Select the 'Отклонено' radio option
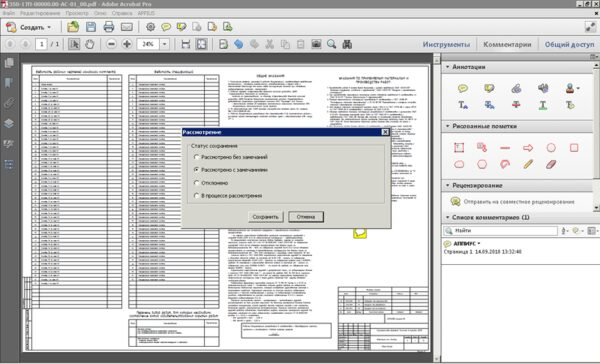This screenshot has width=600, height=364. [x=197, y=183]
